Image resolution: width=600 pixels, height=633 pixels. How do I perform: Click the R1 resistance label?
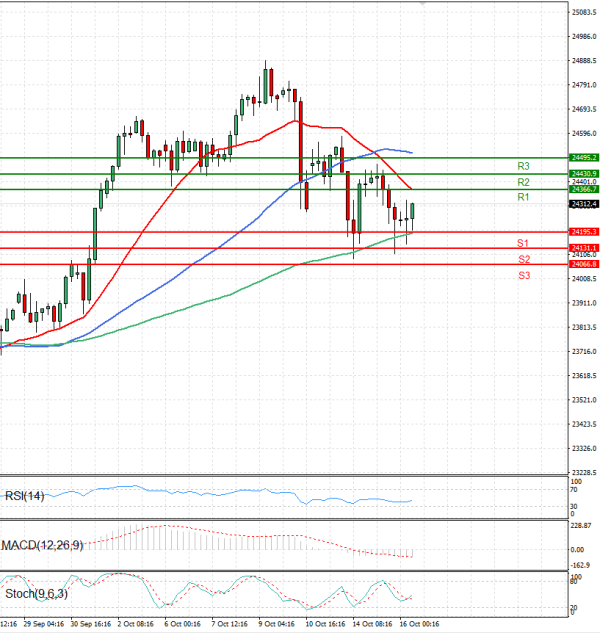522,198
